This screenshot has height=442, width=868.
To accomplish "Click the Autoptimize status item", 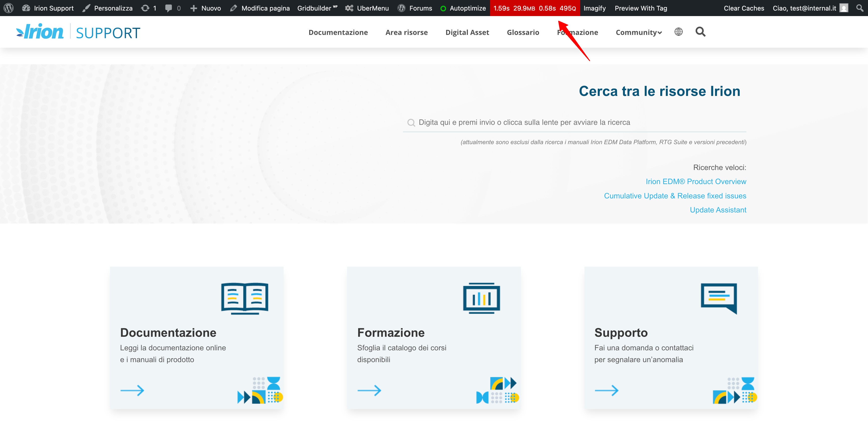I will (463, 8).
